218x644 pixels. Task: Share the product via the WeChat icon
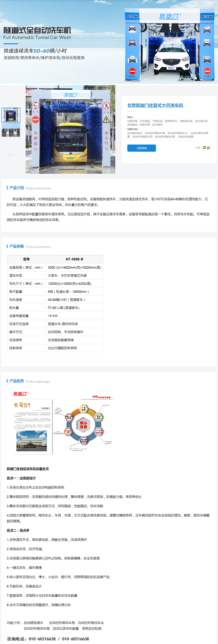coord(204,148)
